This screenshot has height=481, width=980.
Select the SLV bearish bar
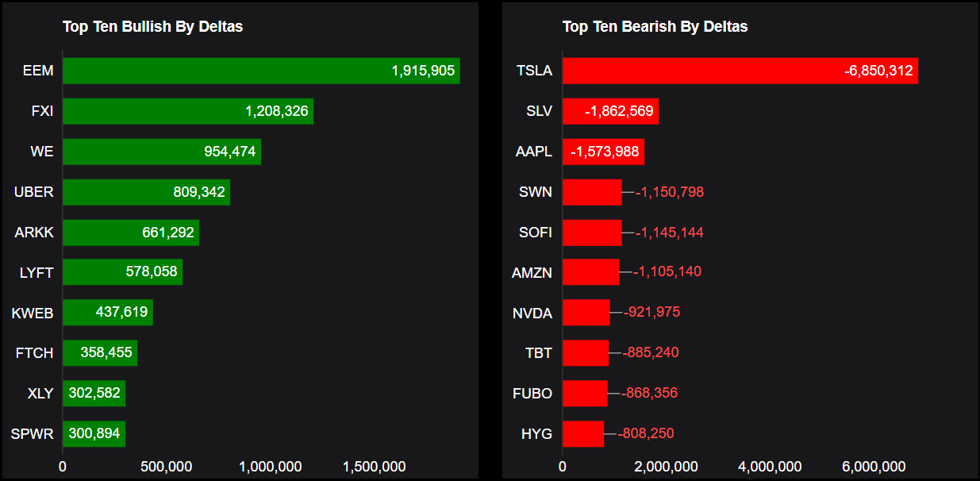tap(610, 111)
